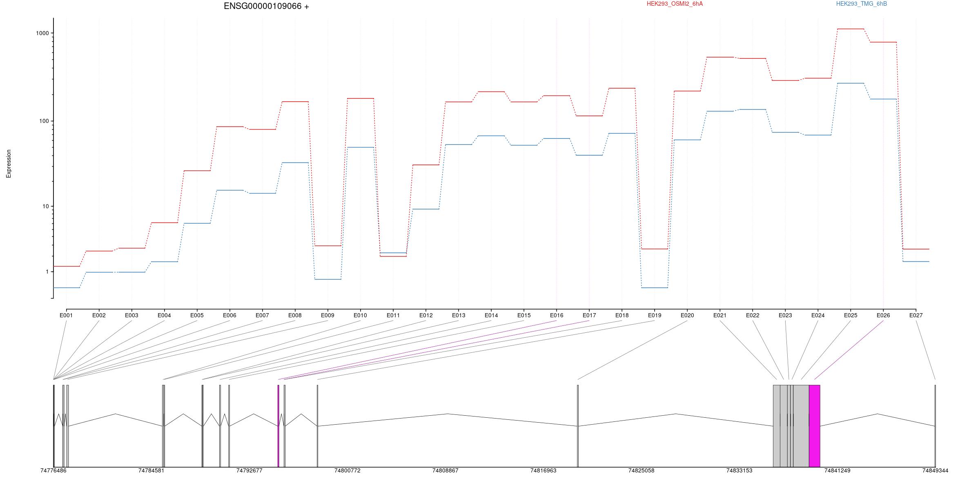Click exon label E003
This screenshot has width=980, height=490.
[x=131, y=316]
